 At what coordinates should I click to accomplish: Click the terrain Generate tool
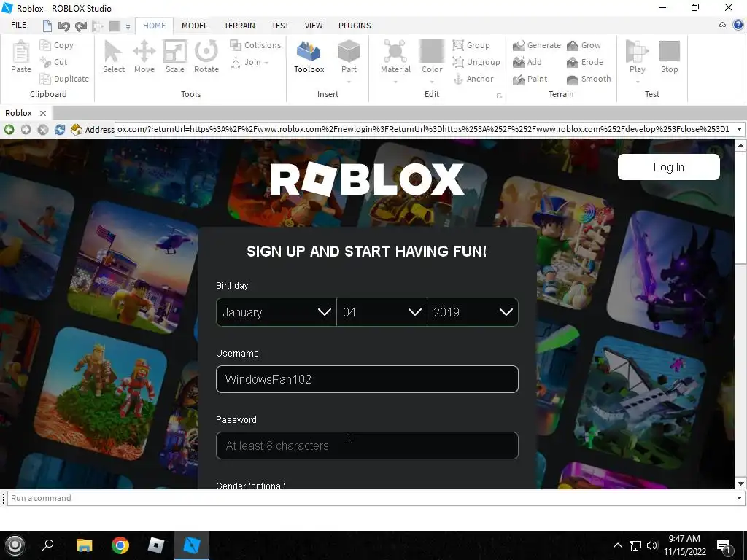(536, 45)
